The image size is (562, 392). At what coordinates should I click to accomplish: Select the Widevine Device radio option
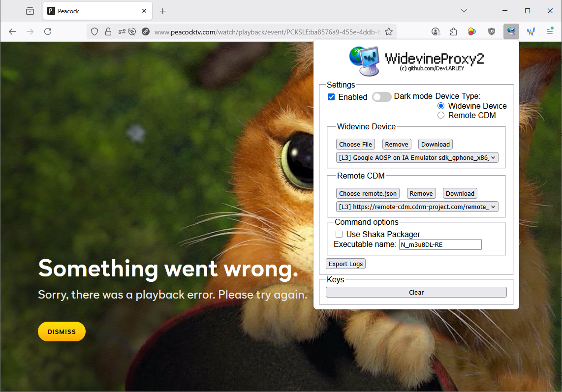point(441,106)
